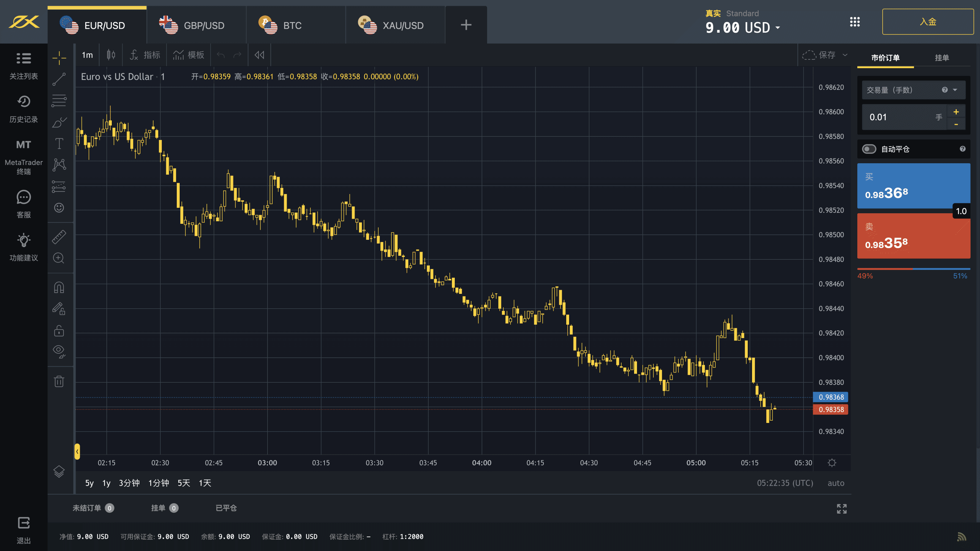
Task: Open the trade volume units dropdown
Action: pyautogui.click(x=955, y=90)
